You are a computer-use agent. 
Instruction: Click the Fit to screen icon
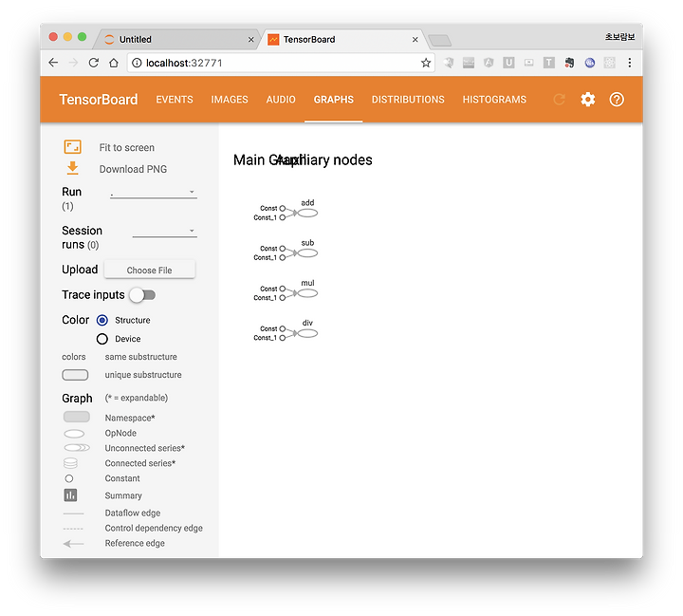tap(73, 147)
